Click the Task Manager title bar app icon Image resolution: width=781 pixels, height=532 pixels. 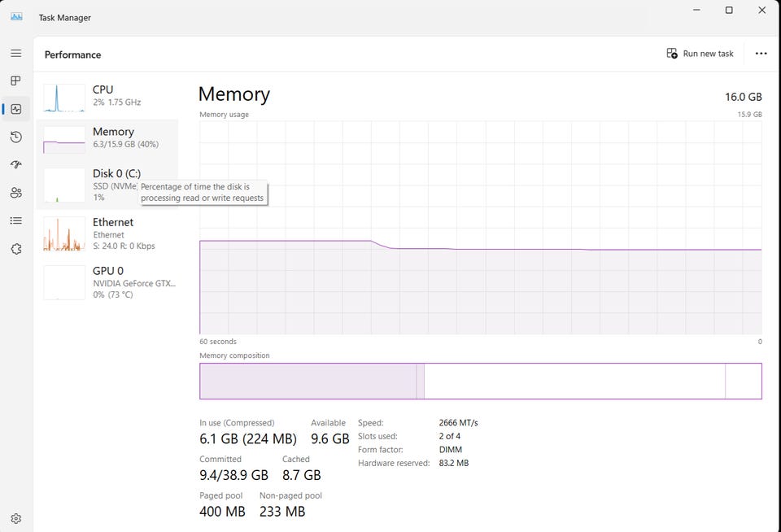point(16,16)
